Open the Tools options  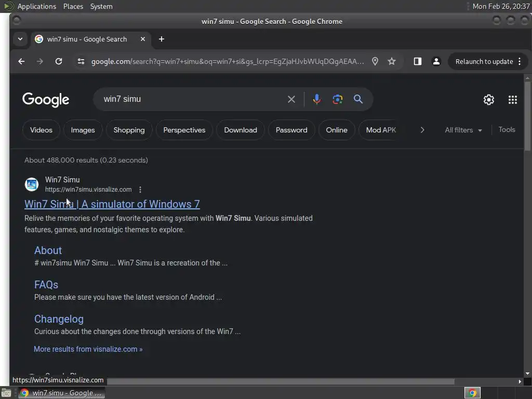pos(507,129)
